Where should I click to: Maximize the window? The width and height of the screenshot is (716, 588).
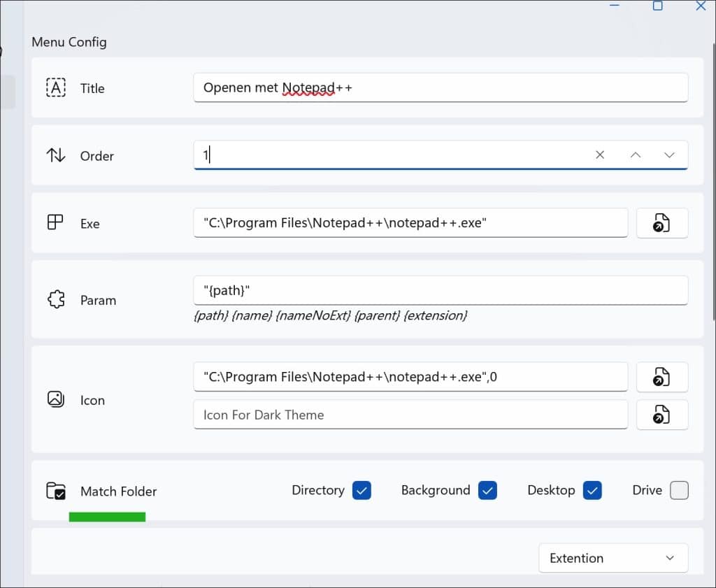tap(657, 6)
